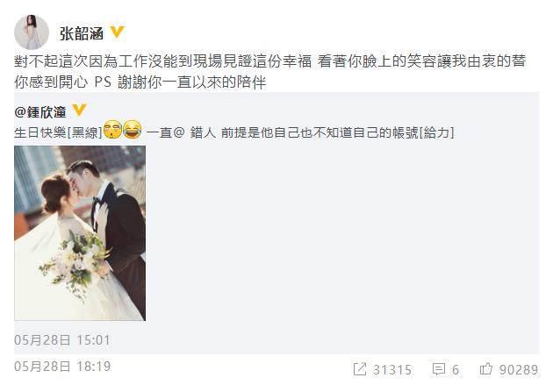Click the repost share icon
The image size is (553, 392).
click(x=360, y=369)
